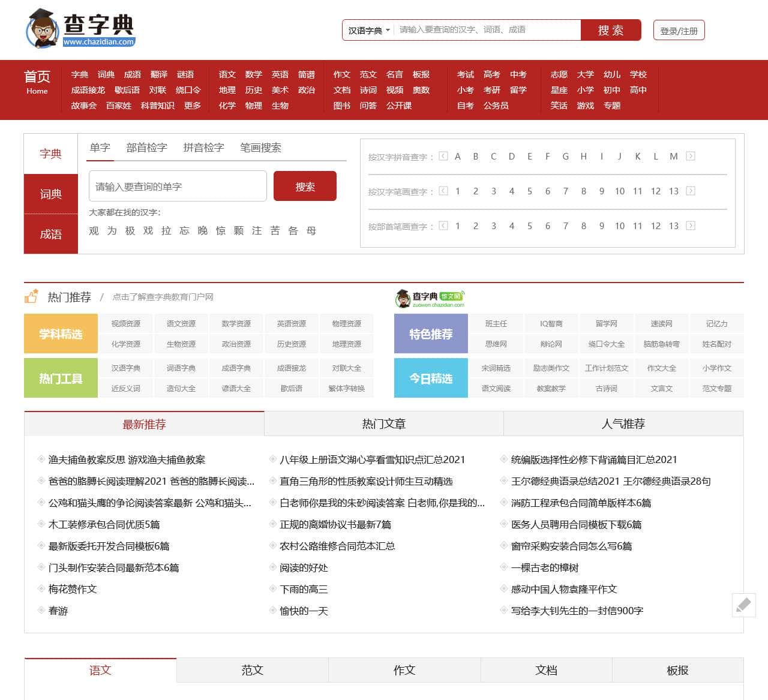Screen dimensions: 768x700
Task: Click the green 热门工具 tile
Action: (61, 378)
